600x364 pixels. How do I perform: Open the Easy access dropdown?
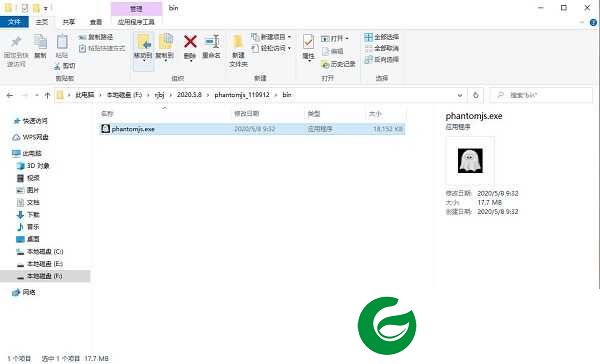(271, 48)
